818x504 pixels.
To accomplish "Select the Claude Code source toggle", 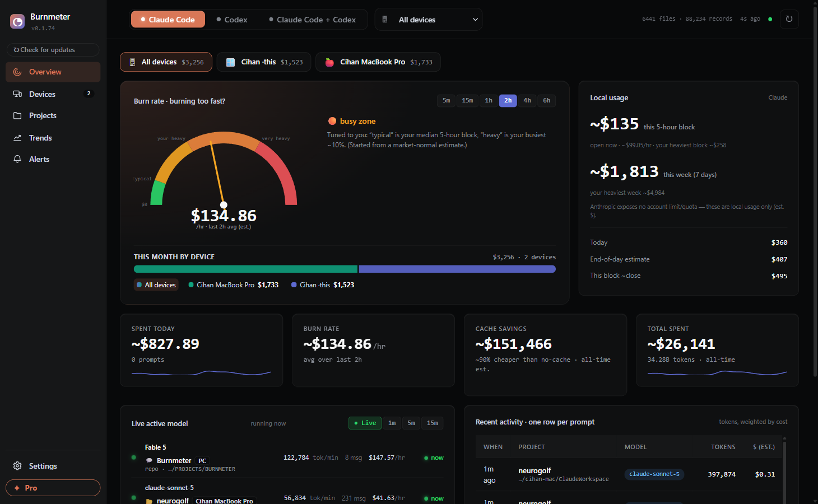I will point(168,19).
